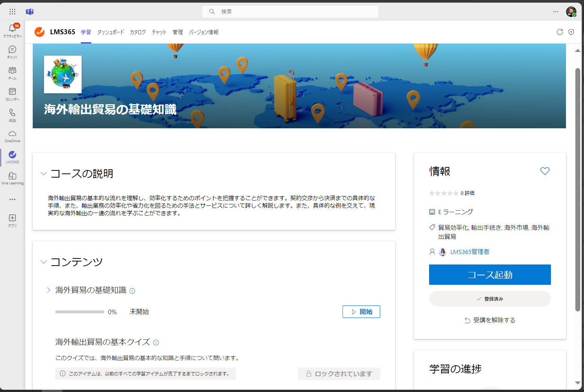
Task: Click the tag icon beside course tags
Action: (x=432, y=228)
